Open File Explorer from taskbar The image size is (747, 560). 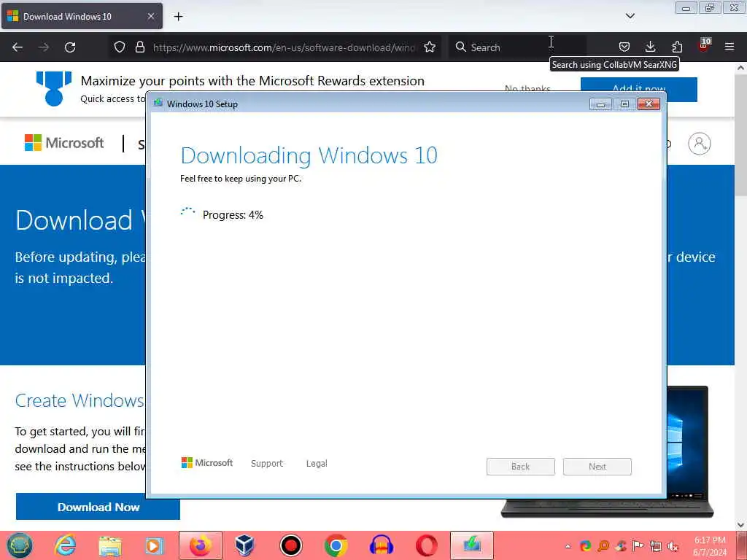pos(110,545)
